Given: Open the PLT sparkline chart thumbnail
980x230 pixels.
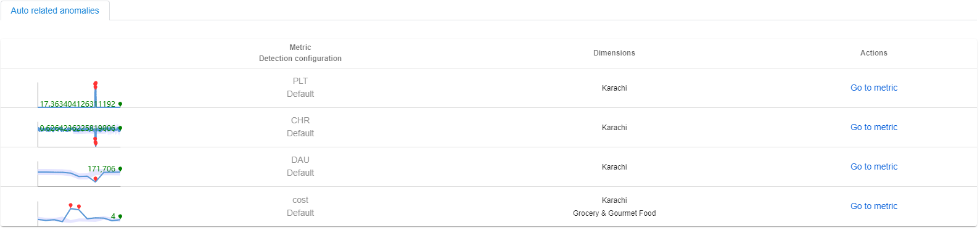Looking at the screenshot, I should (80, 94).
